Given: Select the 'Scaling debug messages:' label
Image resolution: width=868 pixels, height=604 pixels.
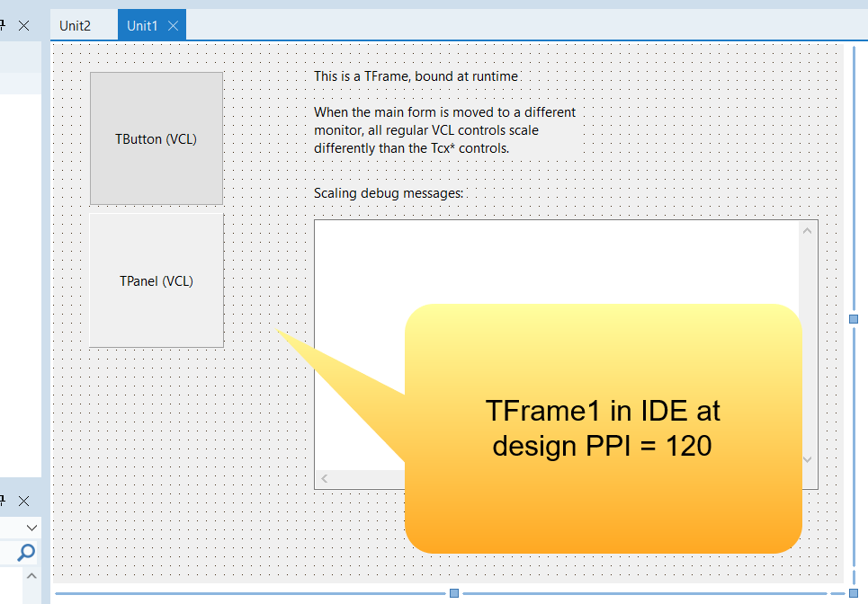Looking at the screenshot, I should coord(389,193).
